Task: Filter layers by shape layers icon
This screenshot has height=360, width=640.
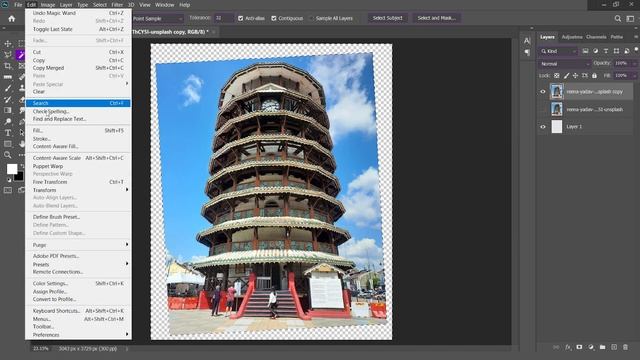Action: (616, 51)
